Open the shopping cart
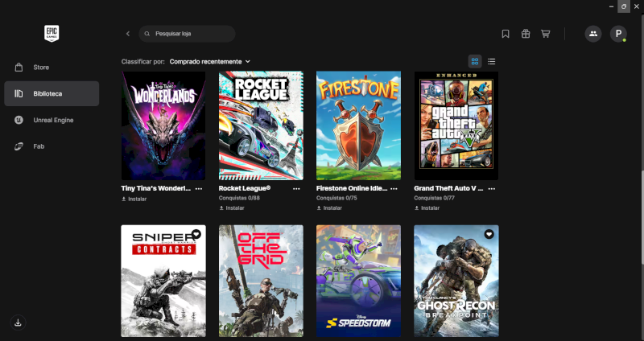The height and width of the screenshot is (341, 644). tap(546, 34)
